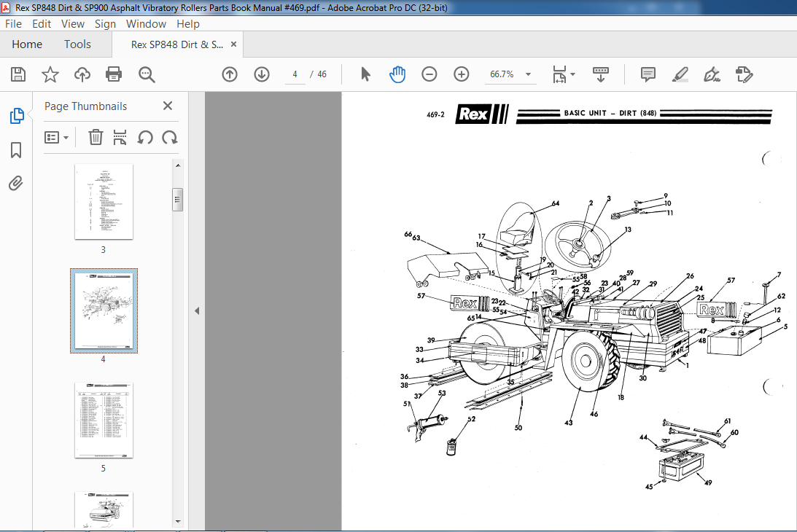Click the thumbnails scroll up arrow

(x=178, y=165)
